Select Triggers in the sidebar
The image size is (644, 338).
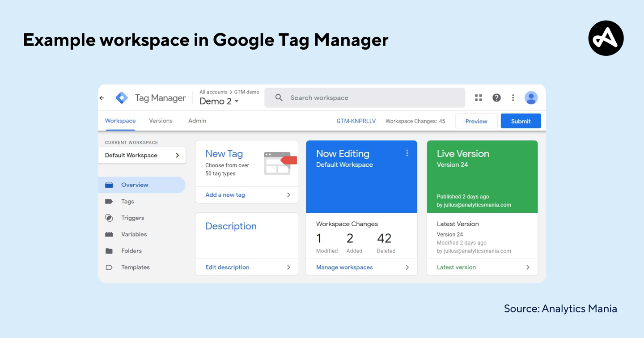pyautogui.click(x=132, y=218)
